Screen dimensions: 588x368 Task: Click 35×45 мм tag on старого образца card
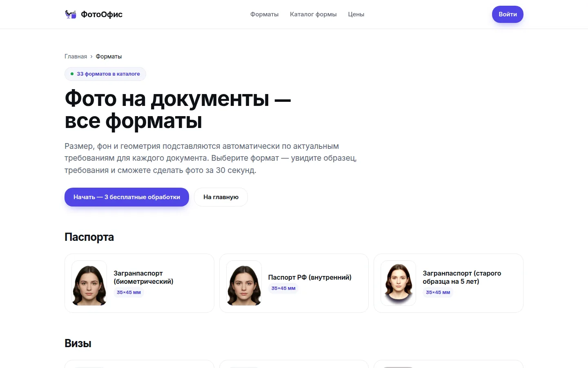(x=438, y=292)
